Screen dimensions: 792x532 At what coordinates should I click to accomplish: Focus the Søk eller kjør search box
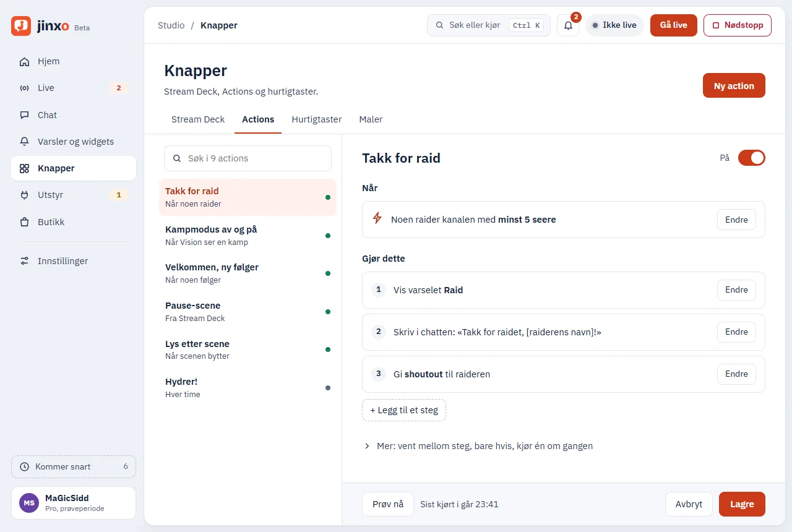489,25
